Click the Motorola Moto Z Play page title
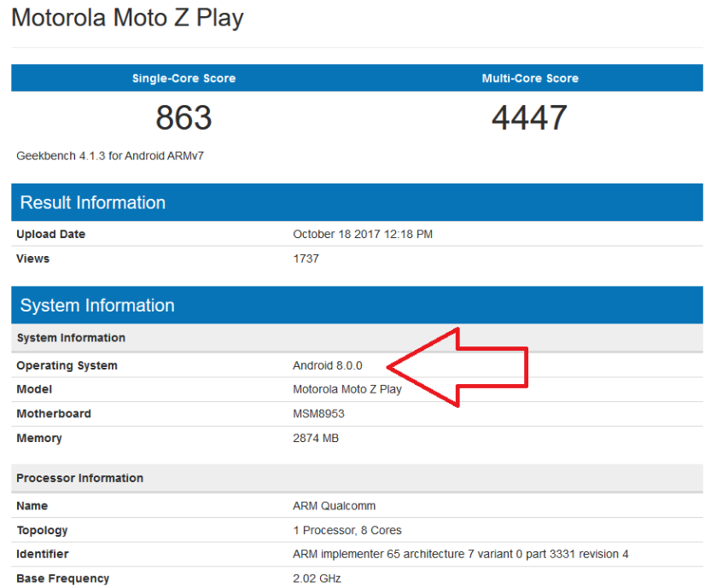This screenshot has width=711, height=588. tap(127, 19)
